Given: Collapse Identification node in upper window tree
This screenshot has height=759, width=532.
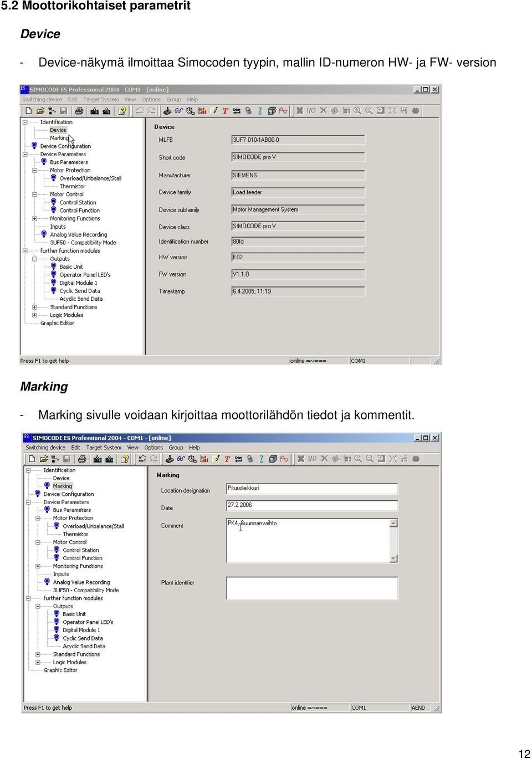Looking at the screenshot, I should coord(25,122).
